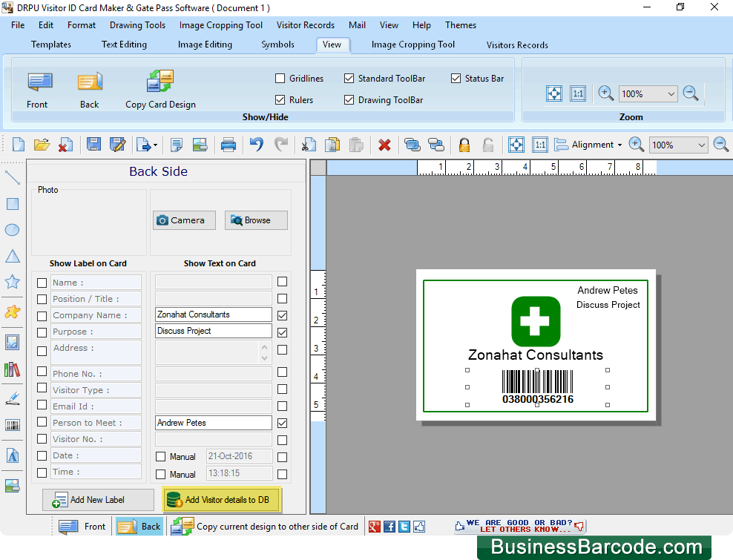Enable the Name label checkbox
Viewport: 733px width, 560px height.
click(42, 282)
